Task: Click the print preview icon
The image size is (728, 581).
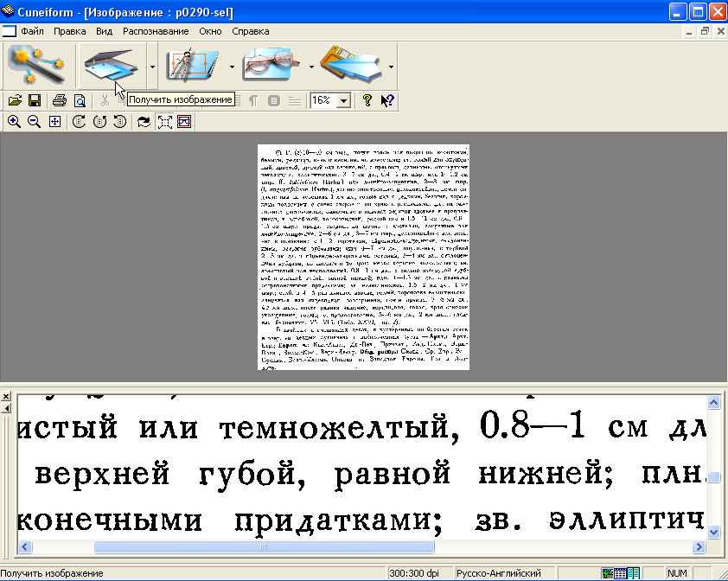Action: click(x=79, y=100)
